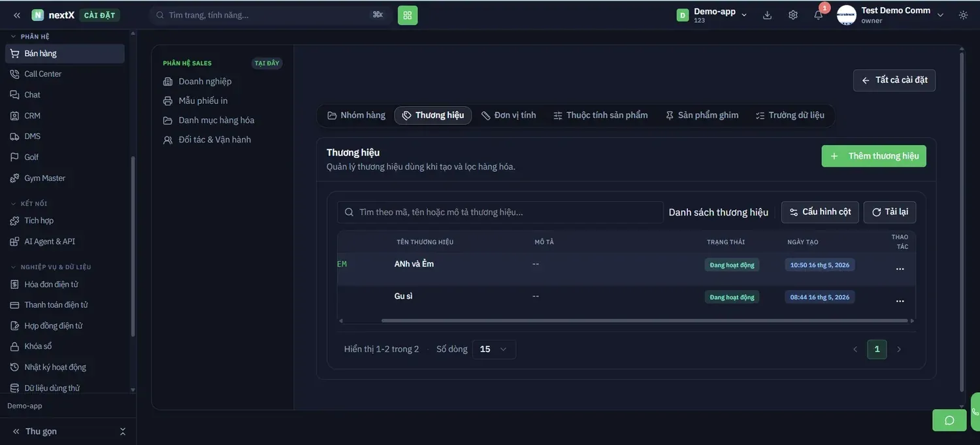The image size is (980, 445).
Task: Switch to the Nhóm hàng tab
Action: point(357,115)
